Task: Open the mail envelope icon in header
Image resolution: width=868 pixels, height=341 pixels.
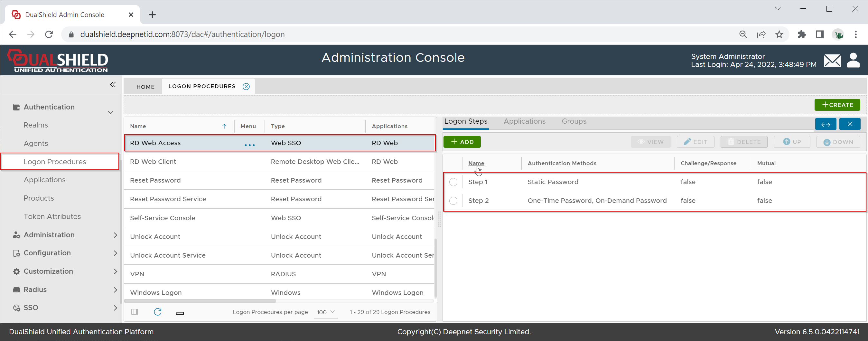Action: [832, 61]
